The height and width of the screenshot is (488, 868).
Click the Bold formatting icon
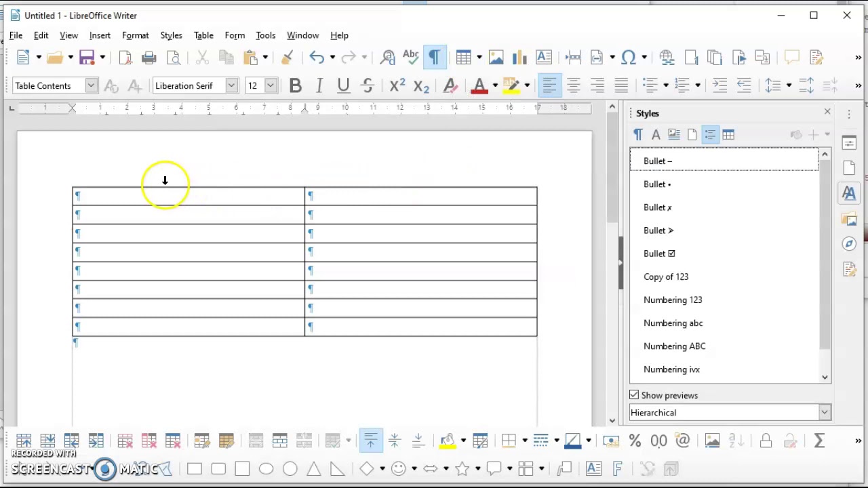click(295, 85)
